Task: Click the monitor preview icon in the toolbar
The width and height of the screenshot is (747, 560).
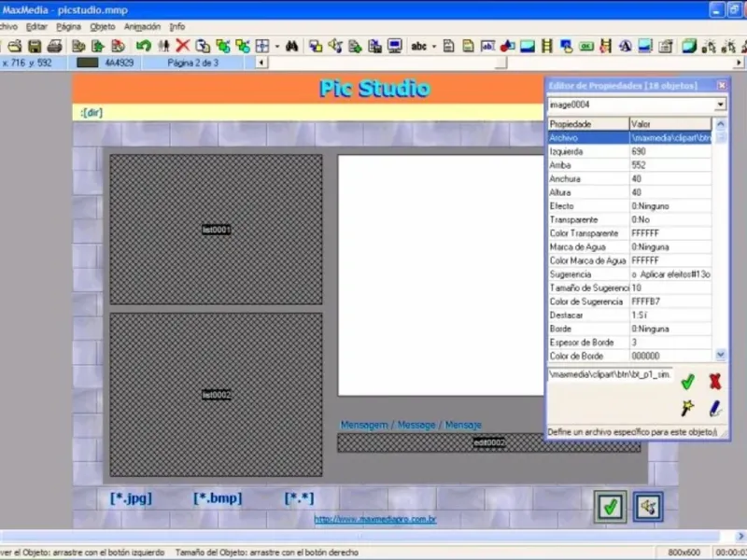Action: 394,46
